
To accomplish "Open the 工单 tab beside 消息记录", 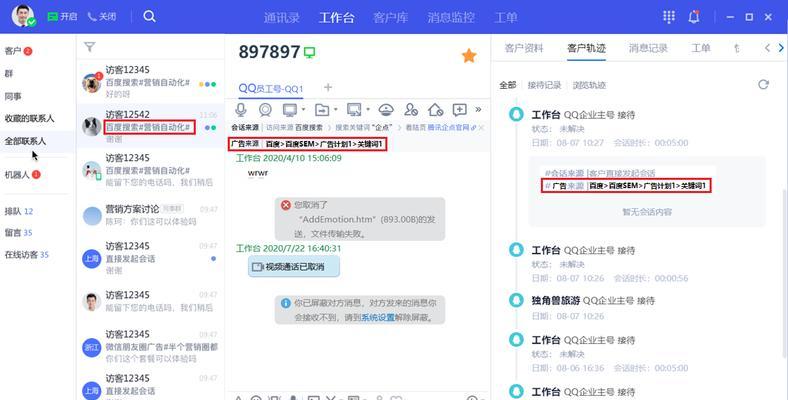I will pos(701,48).
